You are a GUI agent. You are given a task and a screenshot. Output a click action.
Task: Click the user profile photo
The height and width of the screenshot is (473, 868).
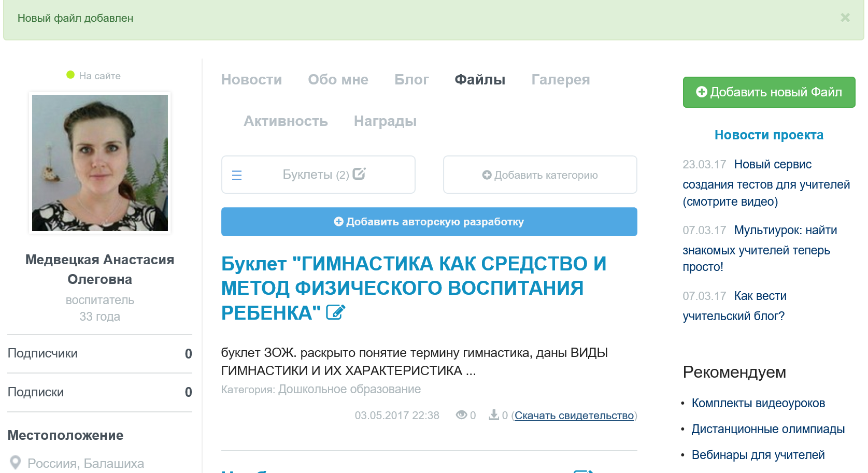[100, 163]
